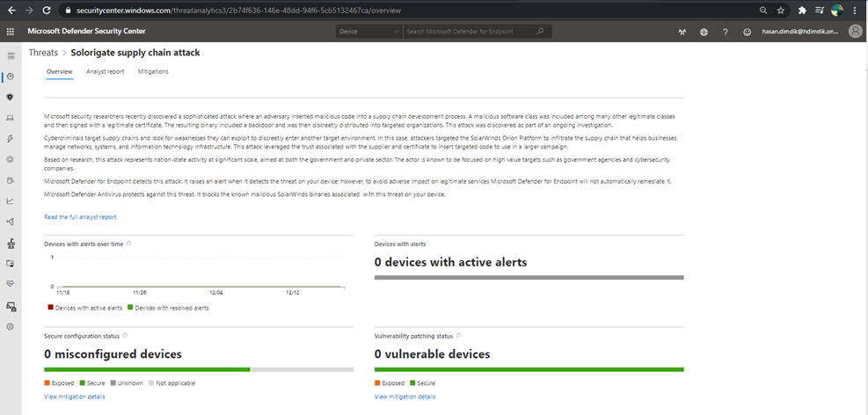Click Not applicable legend swatch
Image resolution: width=868 pixels, height=415 pixels.
[151, 382]
